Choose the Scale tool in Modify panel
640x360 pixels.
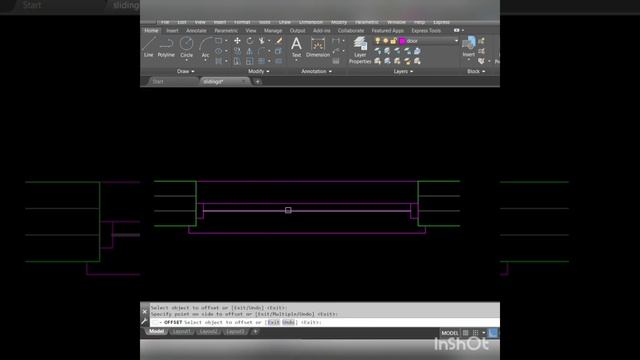point(250,61)
